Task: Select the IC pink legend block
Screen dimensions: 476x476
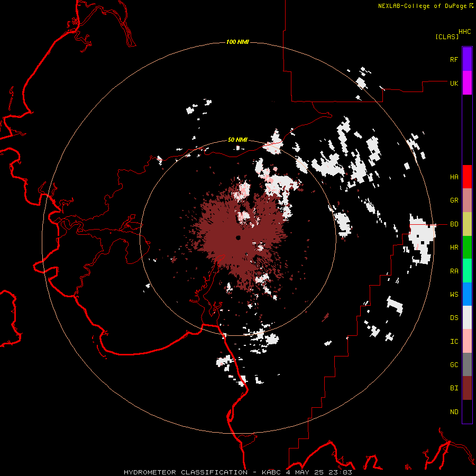Action: (x=467, y=341)
